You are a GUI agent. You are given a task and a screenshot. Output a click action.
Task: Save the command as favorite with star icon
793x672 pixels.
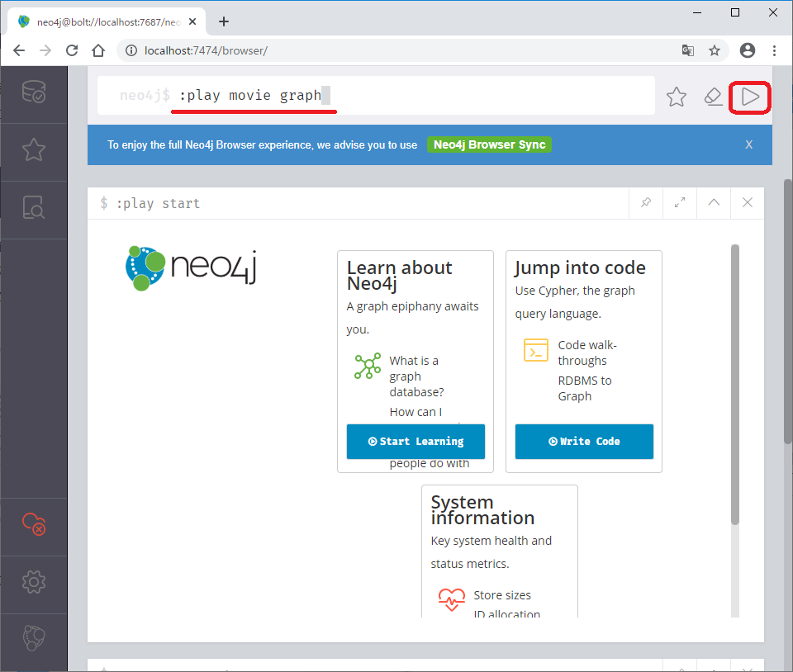tap(677, 97)
